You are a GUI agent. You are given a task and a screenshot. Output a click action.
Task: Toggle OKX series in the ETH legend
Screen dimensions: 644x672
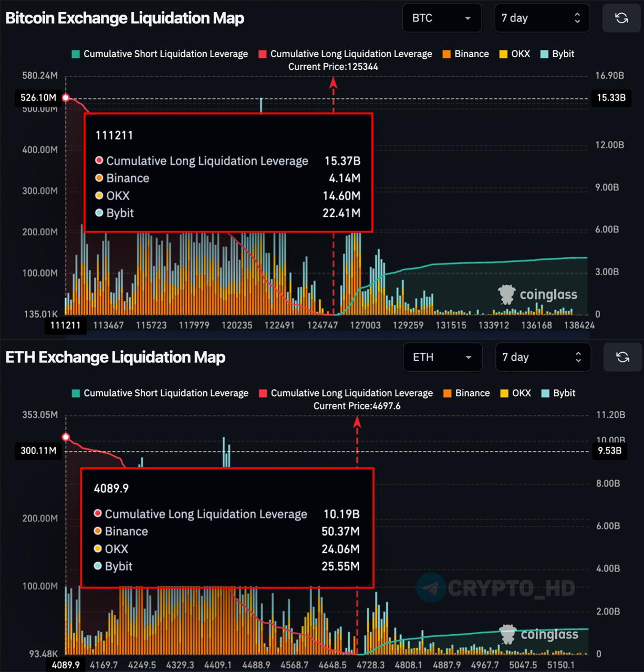tap(515, 393)
